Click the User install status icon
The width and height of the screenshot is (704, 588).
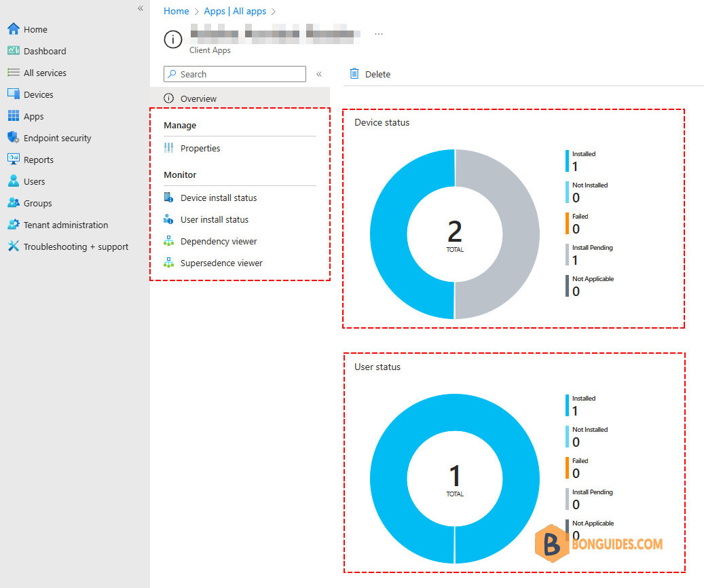coord(169,219)
